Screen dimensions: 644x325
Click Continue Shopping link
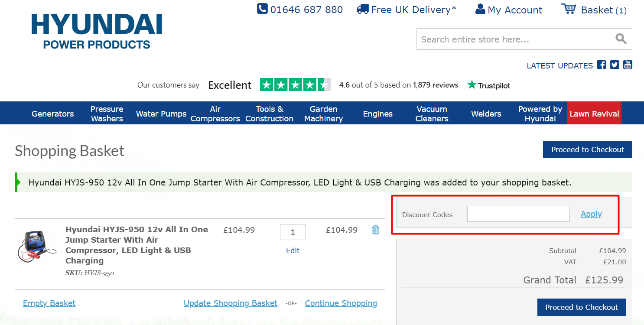[x=341, y=303]
